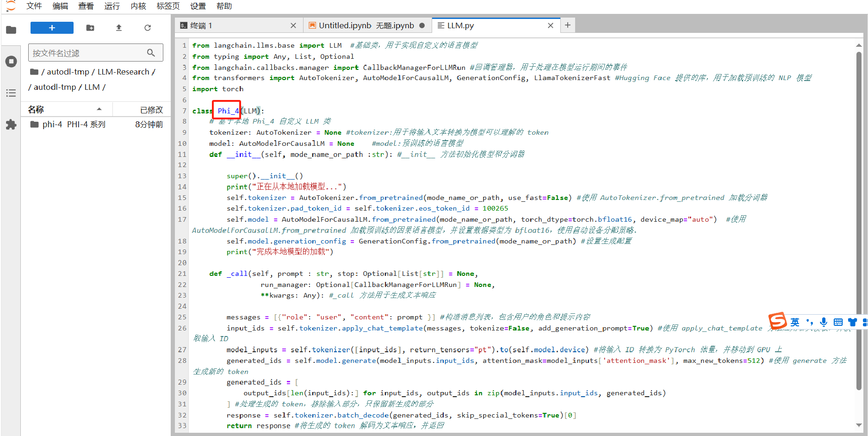
Task: Create a new folder
Action: (90, 28)
